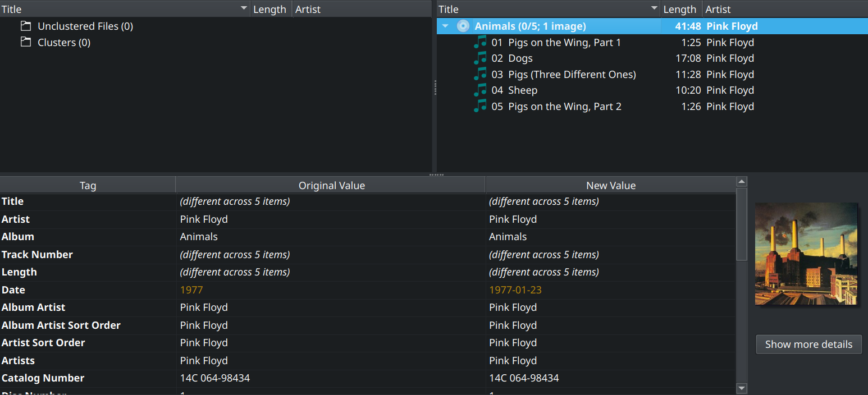Click the 41:48 album length cell
The width and height of the screenshot is (868, 395).
pyautogui.click(x=688, y=26)
